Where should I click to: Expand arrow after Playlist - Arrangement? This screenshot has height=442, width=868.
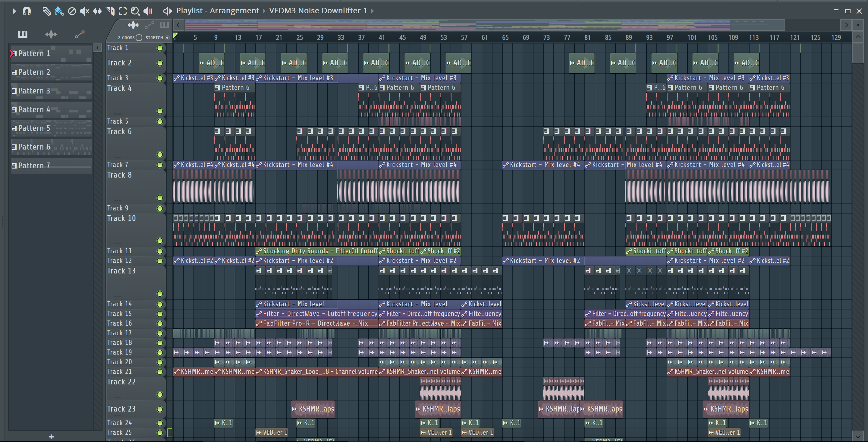[264, 11]
